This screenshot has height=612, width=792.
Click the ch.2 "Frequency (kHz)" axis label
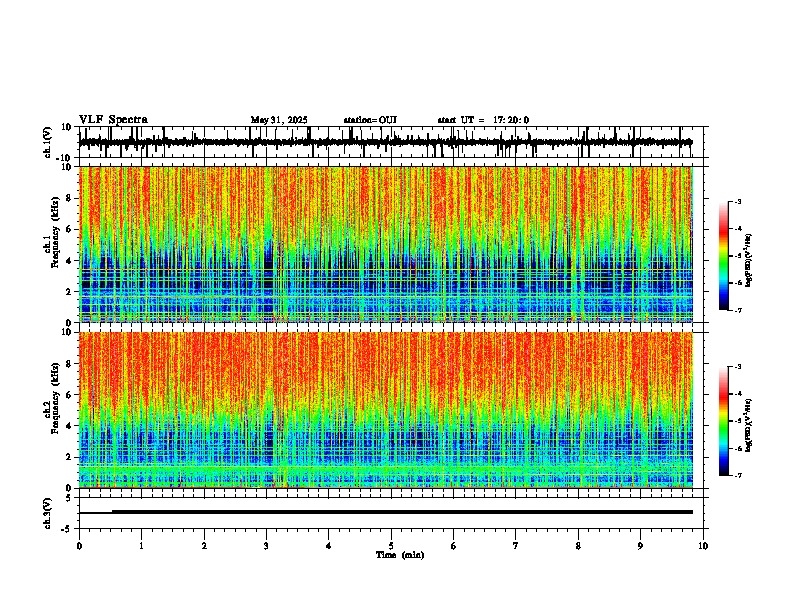click(x=55, y=398)
